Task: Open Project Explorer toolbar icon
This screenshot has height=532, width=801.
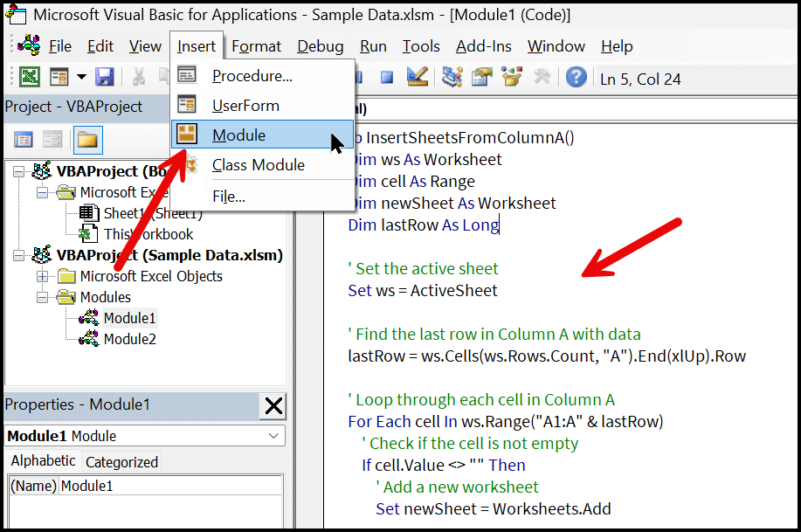Action: pos(452,77)
